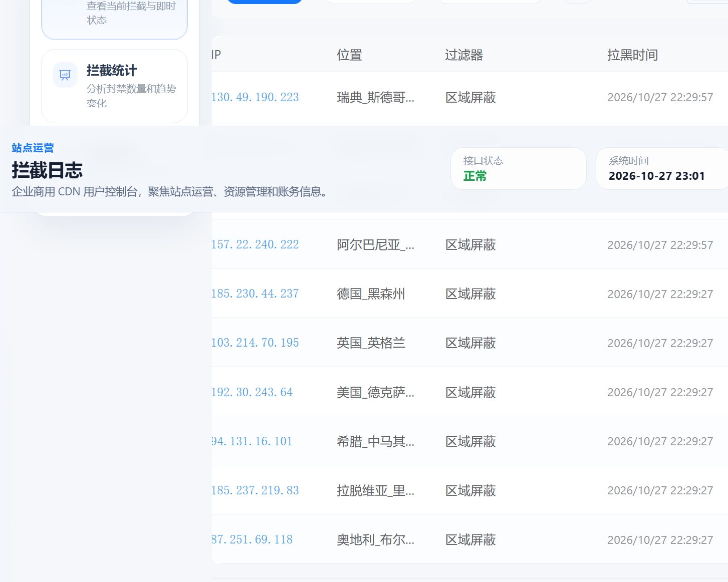Open IP link 192.30.243.64
Image resolution: width=728 pixels, height=582 pixels.
[x=252, y=392]
